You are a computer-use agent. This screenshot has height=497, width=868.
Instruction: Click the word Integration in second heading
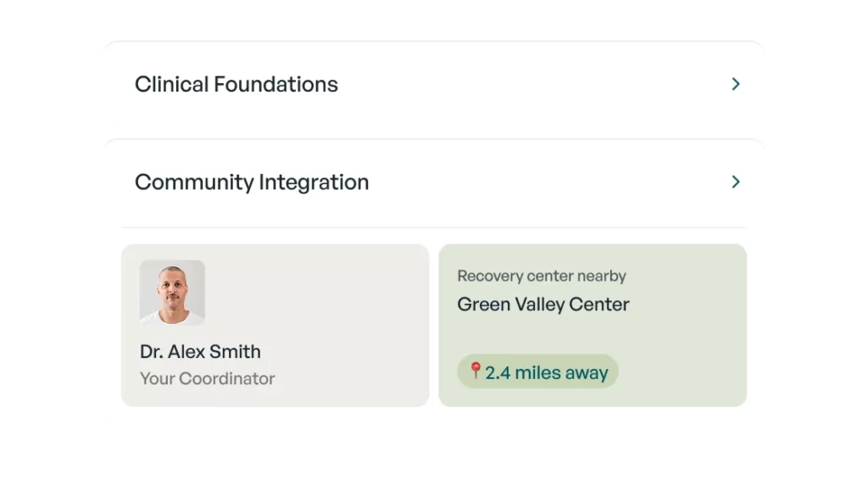[x=314, y=182]
